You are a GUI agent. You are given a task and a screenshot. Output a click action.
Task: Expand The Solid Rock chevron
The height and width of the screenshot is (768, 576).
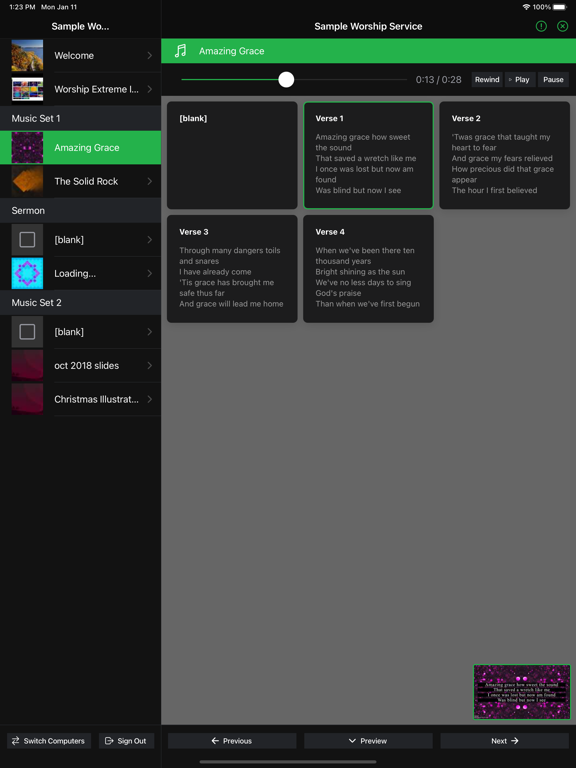(149, 181)
